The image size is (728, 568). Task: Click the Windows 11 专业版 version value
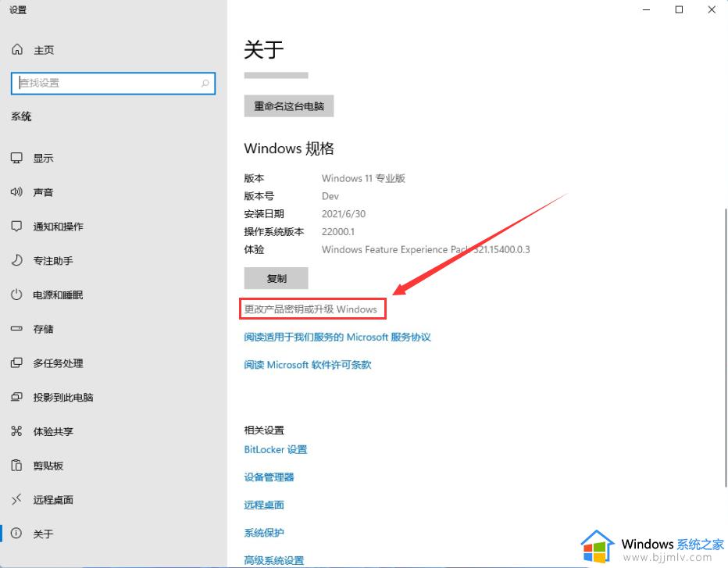363,178
